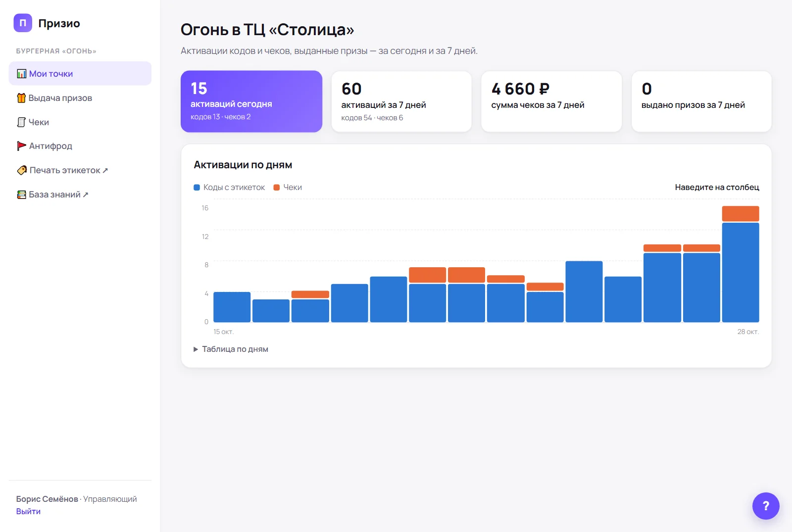Click the label tag icon beside Печать этикеток

22,170
